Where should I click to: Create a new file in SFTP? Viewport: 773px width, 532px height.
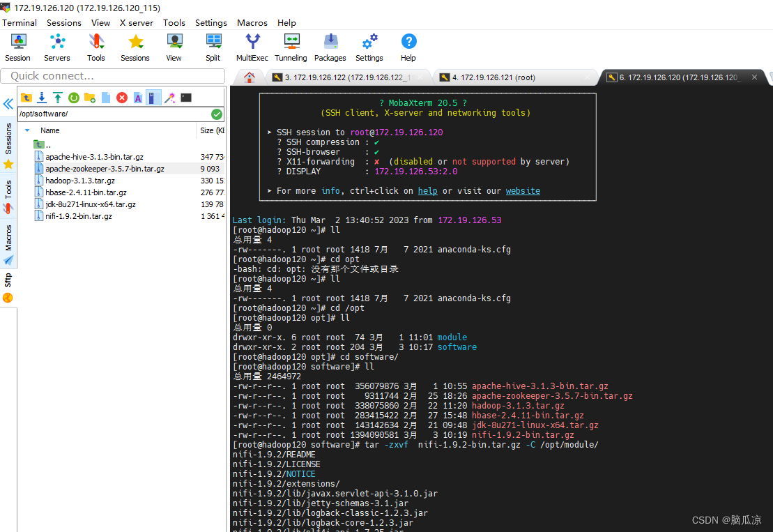point(106,98)
